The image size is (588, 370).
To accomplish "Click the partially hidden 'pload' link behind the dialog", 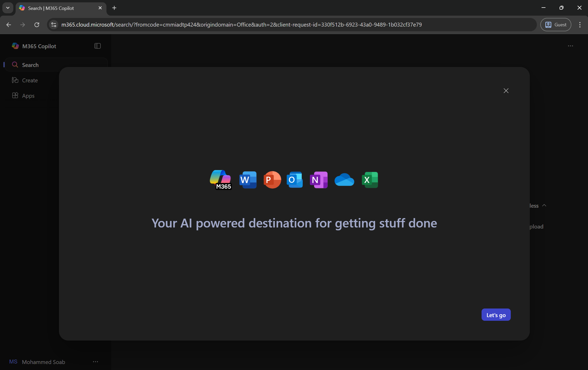I will click(x=536, y=227).
